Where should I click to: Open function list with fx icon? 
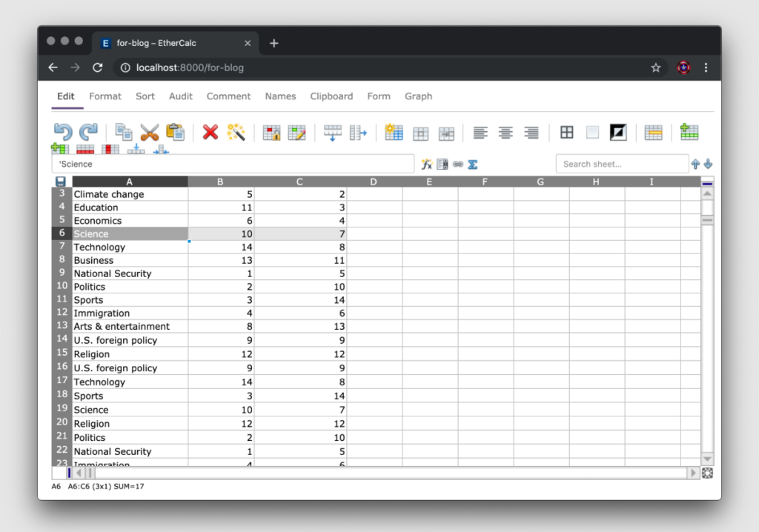tap(426, 164)
